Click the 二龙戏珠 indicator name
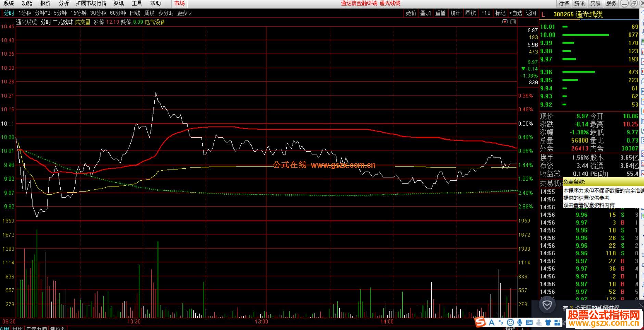 point(63,22)
